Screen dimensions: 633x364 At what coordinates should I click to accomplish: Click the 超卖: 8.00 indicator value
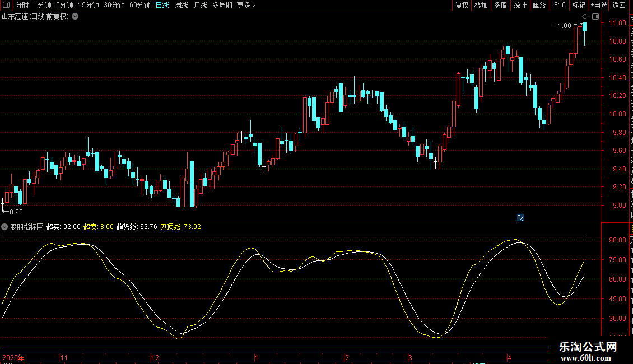tap(99, 227)
